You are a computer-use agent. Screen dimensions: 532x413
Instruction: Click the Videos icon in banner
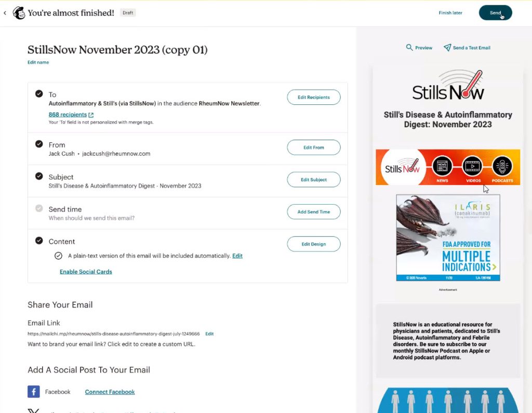point(472,166)
